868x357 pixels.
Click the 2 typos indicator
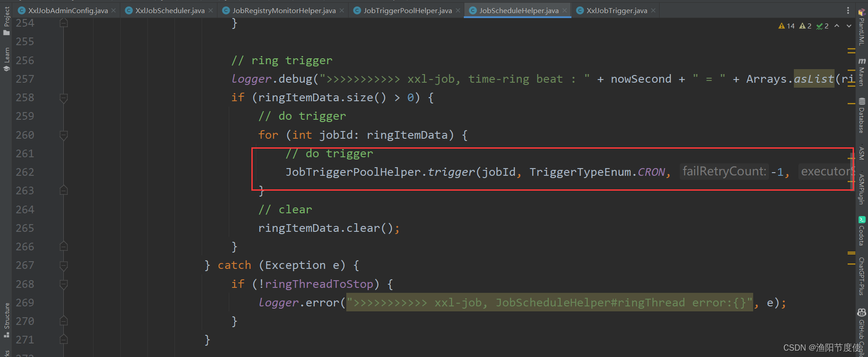point(822,26)
